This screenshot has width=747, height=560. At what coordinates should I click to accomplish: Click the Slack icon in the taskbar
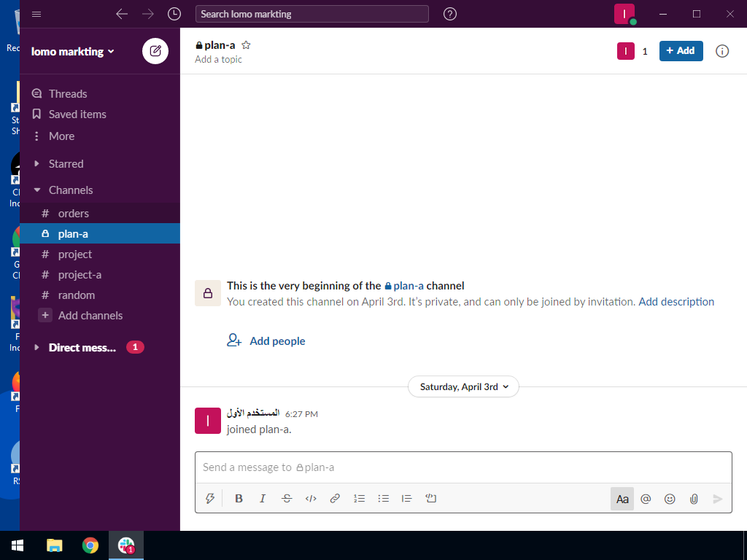[126, 545]
